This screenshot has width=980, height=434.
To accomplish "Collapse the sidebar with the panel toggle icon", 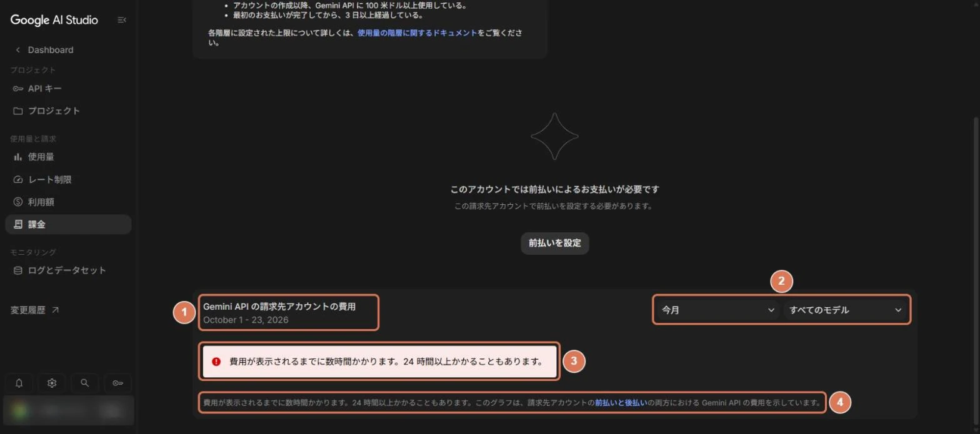I will coord(122,20).
